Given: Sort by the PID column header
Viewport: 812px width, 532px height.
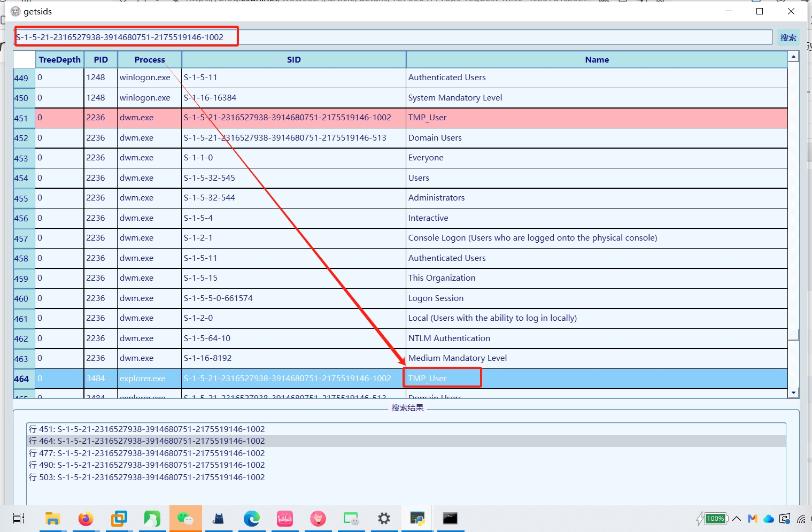Looking at the screenshot, I should (100, 59).
